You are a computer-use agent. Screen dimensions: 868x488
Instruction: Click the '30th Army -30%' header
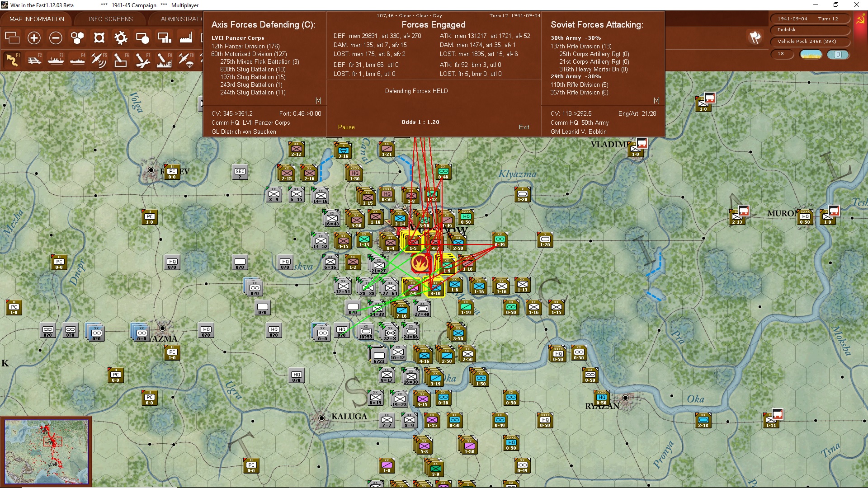tap(576, 38)
